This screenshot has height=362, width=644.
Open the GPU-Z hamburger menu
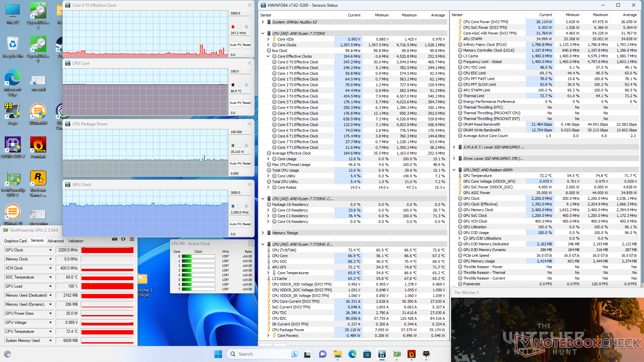[x=132, y=239]
